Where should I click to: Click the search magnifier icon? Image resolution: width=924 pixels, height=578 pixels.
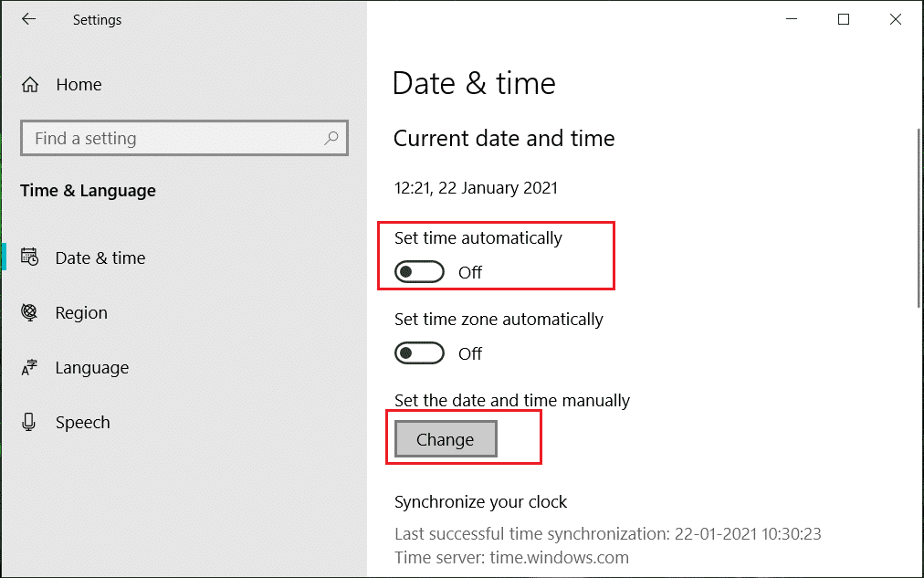click(331, 139)
